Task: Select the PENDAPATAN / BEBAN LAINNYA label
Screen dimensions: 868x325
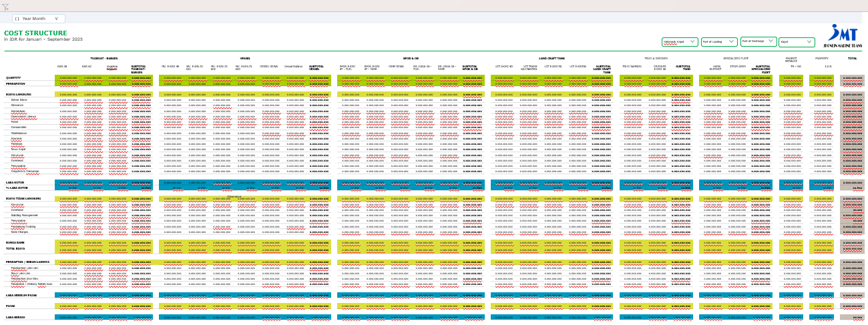Action: point(27,262)
